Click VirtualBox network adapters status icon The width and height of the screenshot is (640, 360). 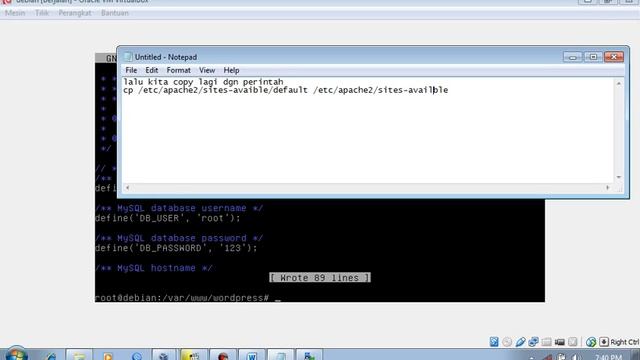click(x=533, y=342)
